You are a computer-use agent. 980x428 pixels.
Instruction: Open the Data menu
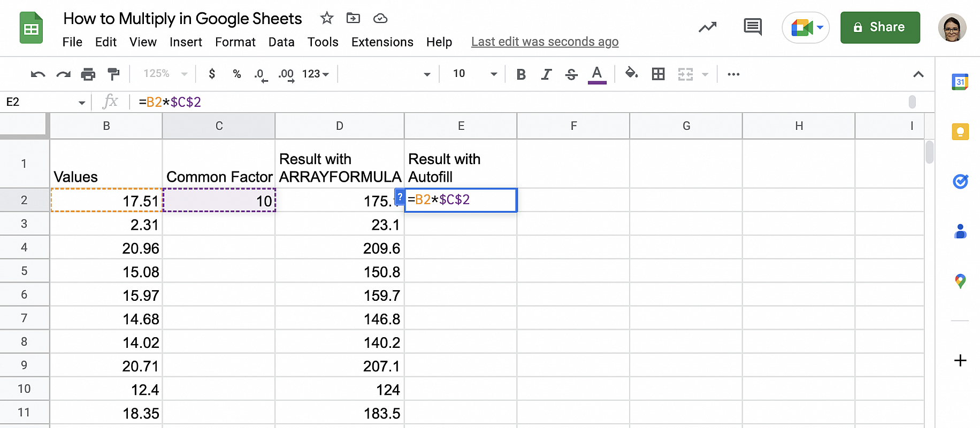pos(281,42)
